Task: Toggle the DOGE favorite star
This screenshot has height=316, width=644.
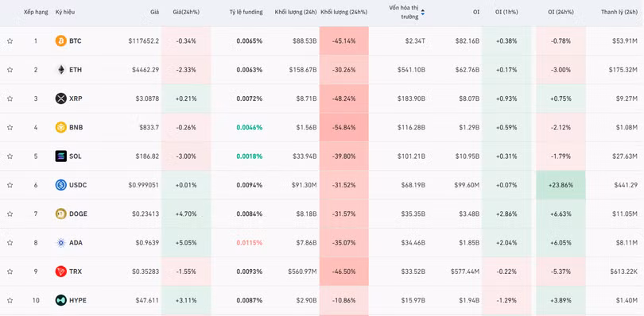Action: coord(10,214)
